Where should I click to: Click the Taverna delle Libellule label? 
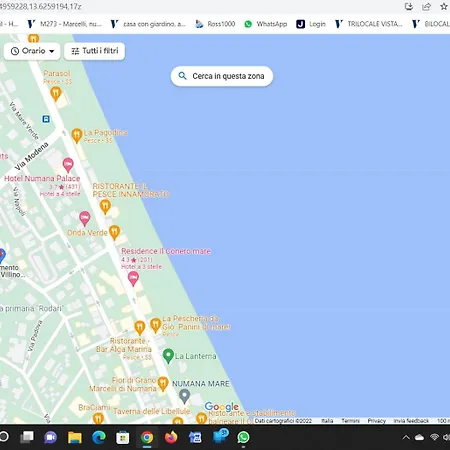(152, 411)
